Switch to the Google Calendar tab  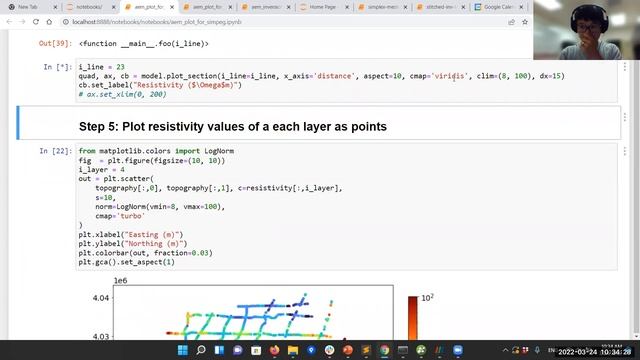point(498,7)
